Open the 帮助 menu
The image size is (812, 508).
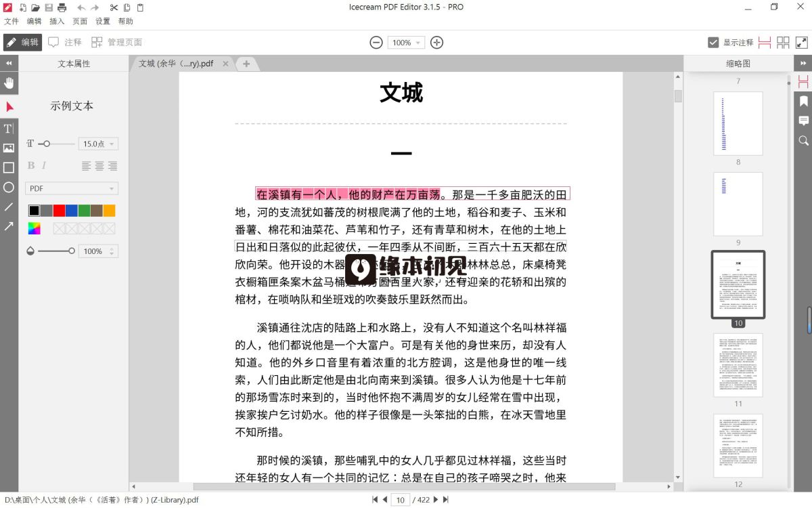pos(126,22)
